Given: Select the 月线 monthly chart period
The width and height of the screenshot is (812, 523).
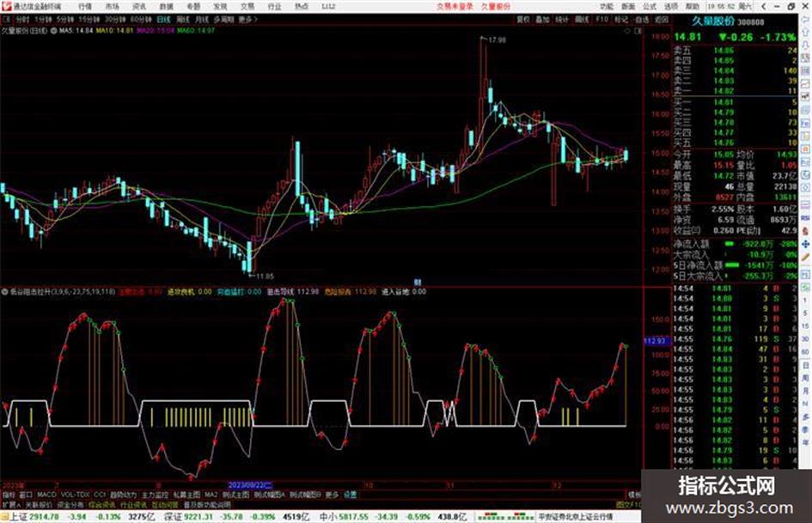Looking at the screenshot, I should (x=201, y=19).
